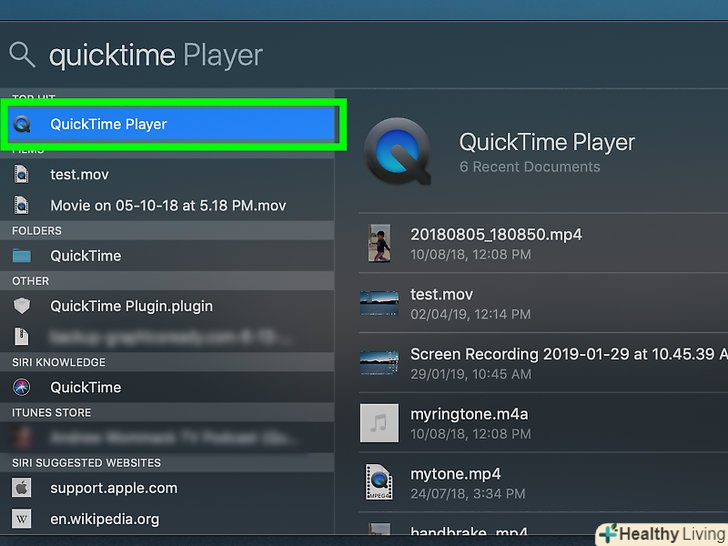Click the MPEG4 file icon of mytone.mp4

coord(379,482)
